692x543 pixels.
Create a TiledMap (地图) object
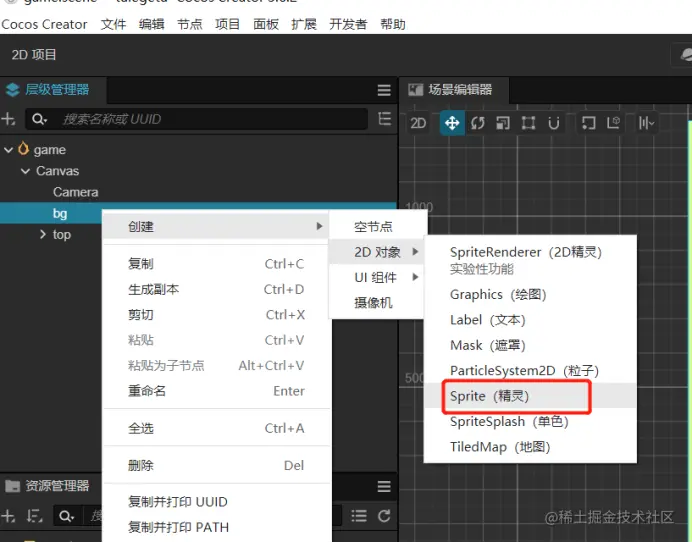click(530, 447)
